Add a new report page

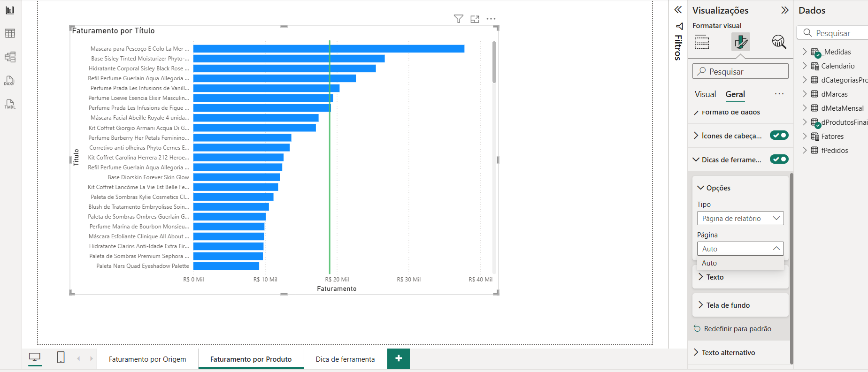click(399, 358)
